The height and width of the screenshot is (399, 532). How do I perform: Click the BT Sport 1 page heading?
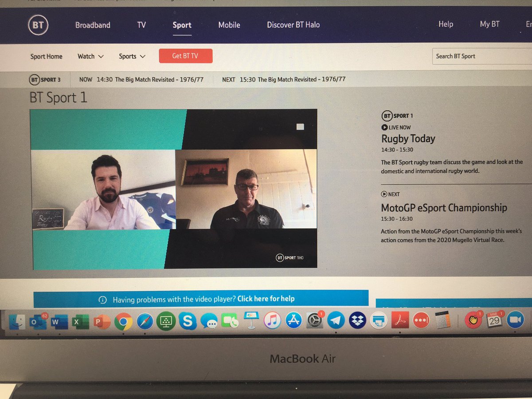[x=59, y=98]
